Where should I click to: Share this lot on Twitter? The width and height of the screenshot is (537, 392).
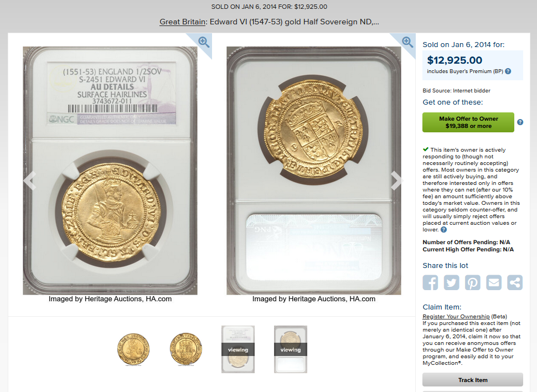tap(451, 283)
